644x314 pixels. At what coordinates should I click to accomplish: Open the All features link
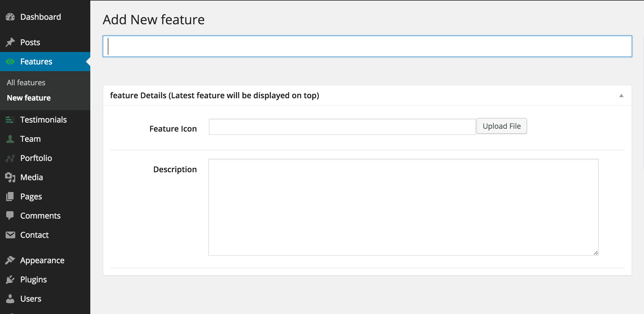coord(26,82)
